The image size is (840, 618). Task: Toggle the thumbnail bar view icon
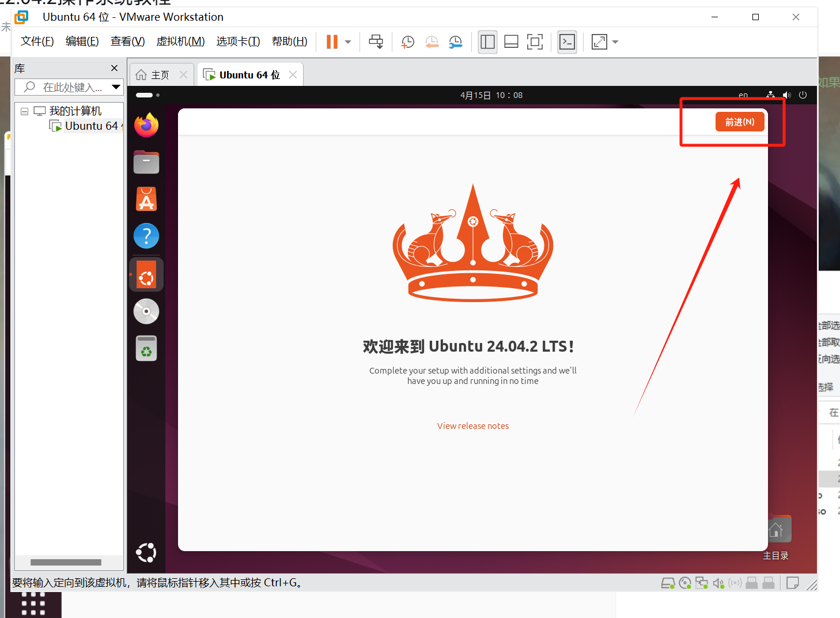tap(511, 42)
